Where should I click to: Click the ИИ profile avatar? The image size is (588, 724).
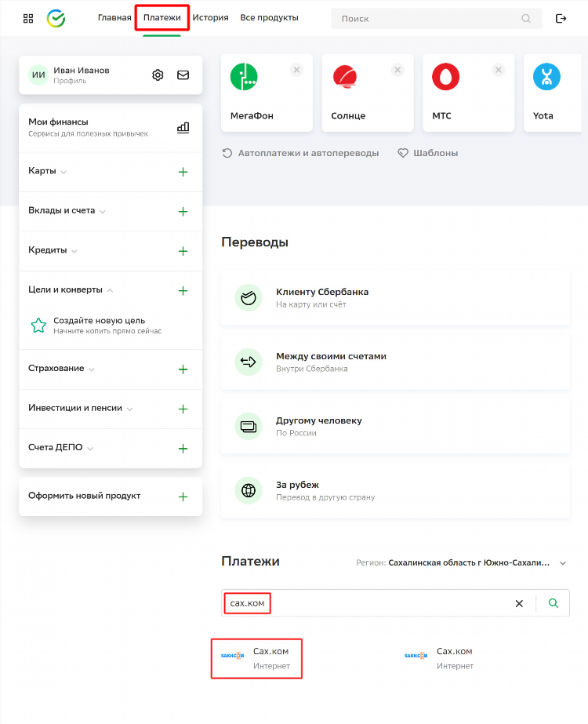[x=38, y=75]
